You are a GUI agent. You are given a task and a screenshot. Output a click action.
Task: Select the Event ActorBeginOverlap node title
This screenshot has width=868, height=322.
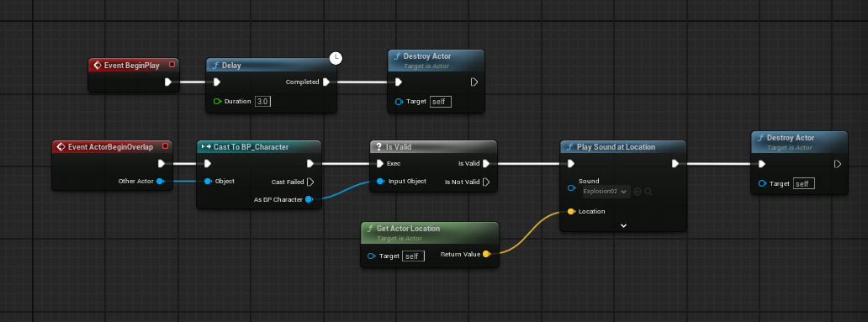coord(110,147)
